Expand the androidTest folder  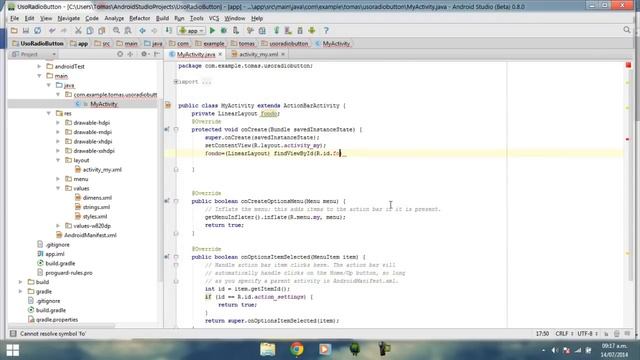(x=39, y=66)
